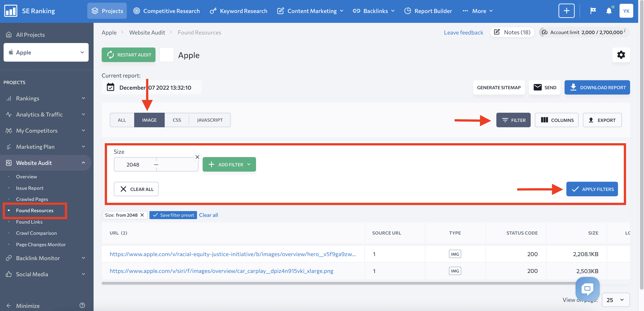Click Leave feedback link

coord(464,32)
